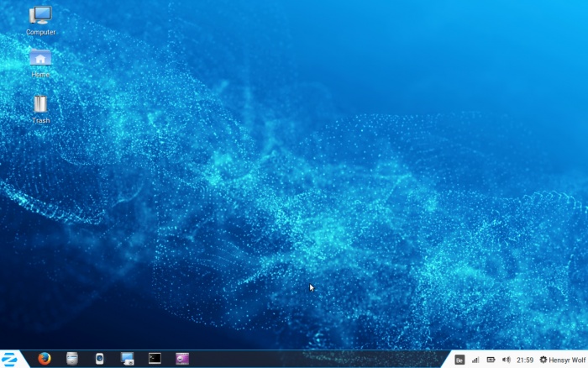The height and width of the screenshot is (368, 588).
Task: Launch the Terminal from the taskbar
Action: tap(155, 358)
